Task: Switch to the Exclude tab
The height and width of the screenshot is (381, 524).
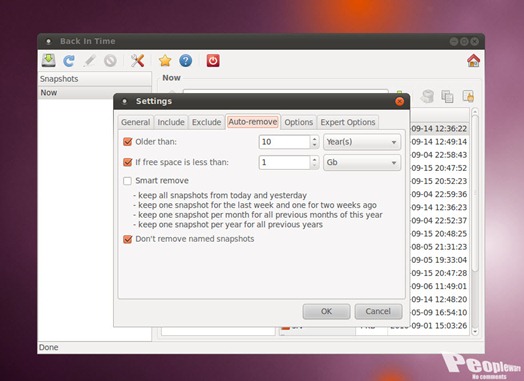Action: point(206,122)
